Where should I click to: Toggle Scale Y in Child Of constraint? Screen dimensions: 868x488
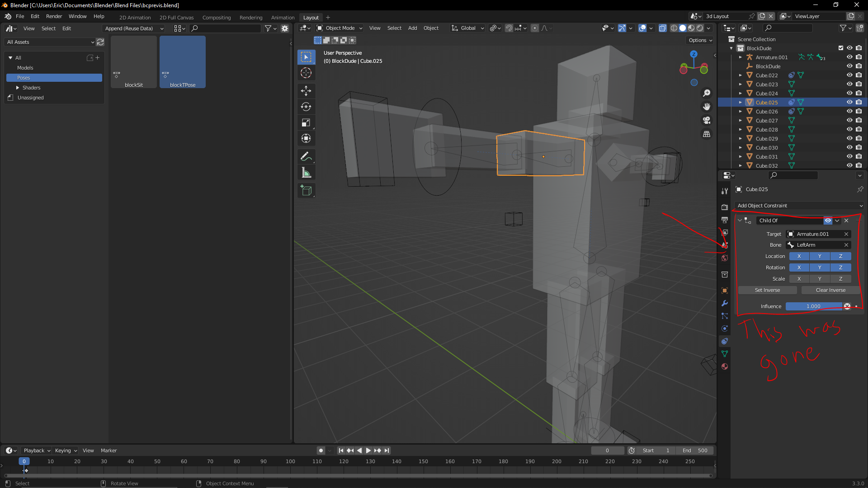click(820, 279)
